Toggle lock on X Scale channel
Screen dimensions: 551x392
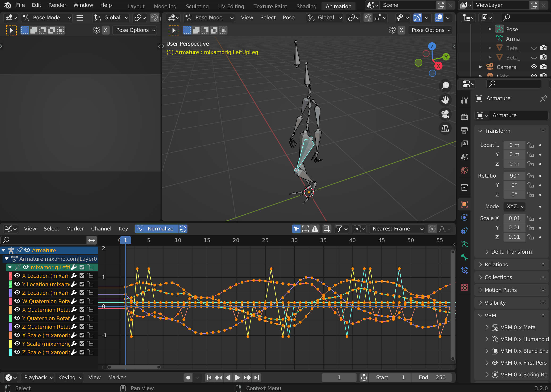click(90, 335)
